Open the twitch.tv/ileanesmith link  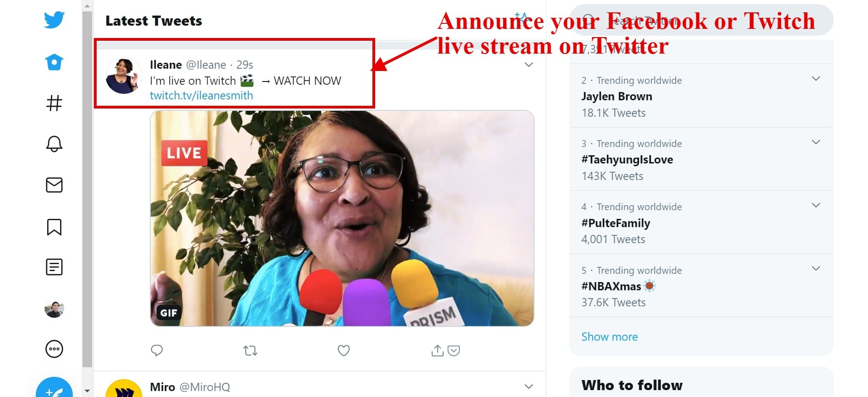(202, 95)
